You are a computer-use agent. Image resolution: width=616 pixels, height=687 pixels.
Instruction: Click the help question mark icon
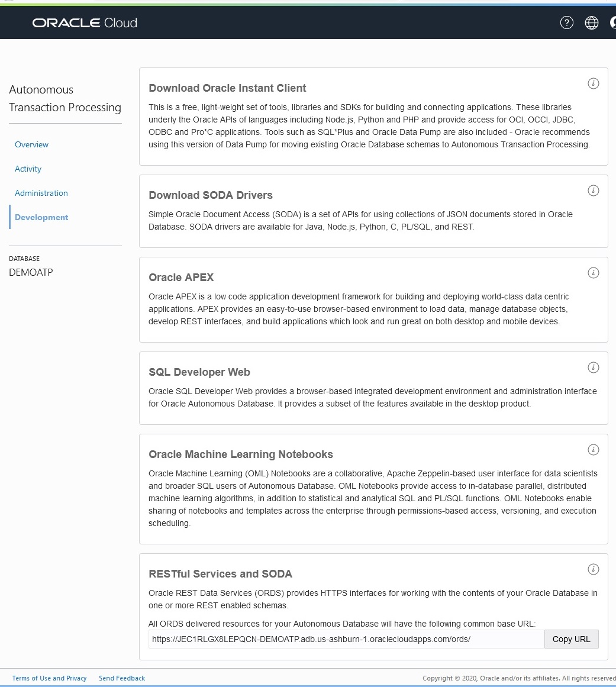point(566,23)
